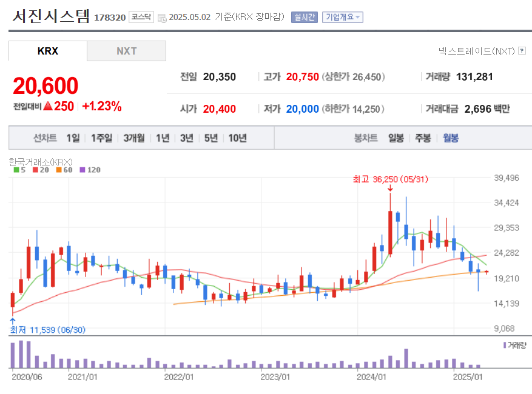Switch to the NXT tab

(x=127, y=51)
